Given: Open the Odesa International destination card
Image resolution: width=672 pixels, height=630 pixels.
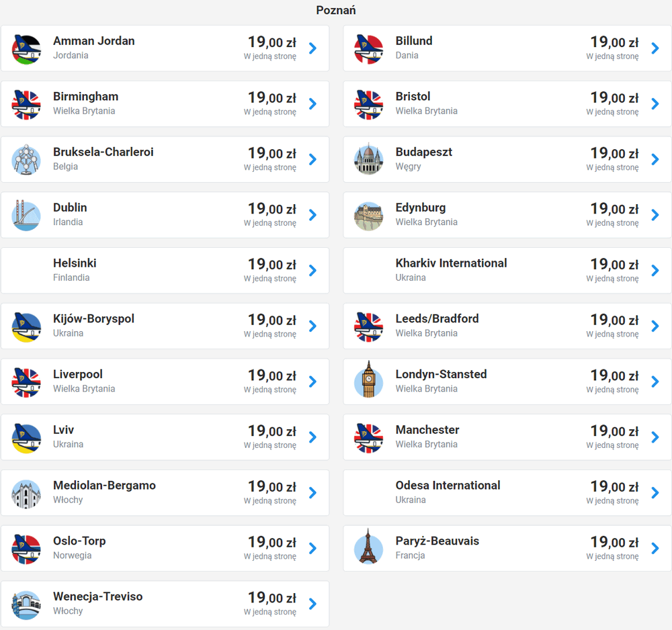Looking at the screenshot, I should click(x=507, y=493).
